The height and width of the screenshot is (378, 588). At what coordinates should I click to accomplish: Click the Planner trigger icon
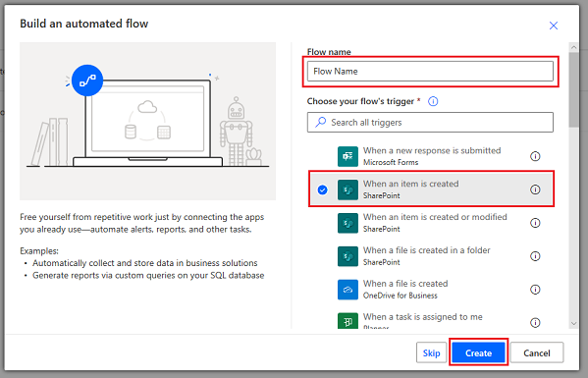point(347,321)
